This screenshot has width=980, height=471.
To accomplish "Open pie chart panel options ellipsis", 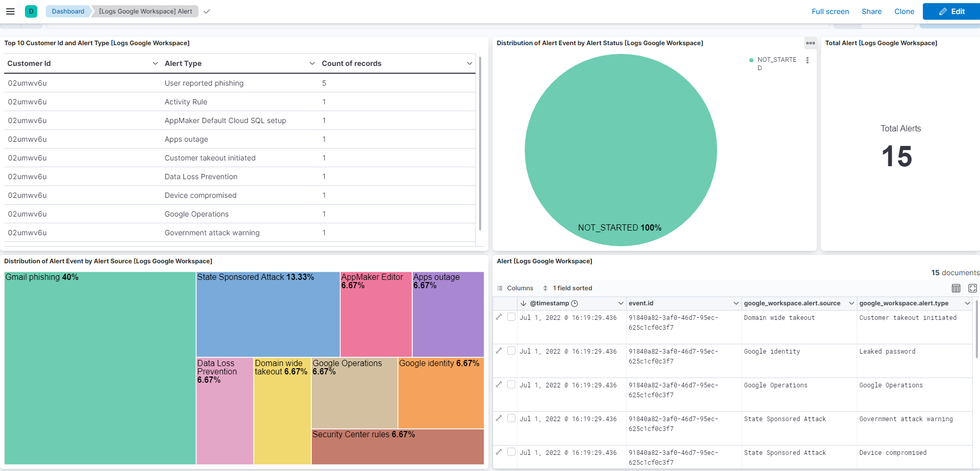I will click(810, 43).
